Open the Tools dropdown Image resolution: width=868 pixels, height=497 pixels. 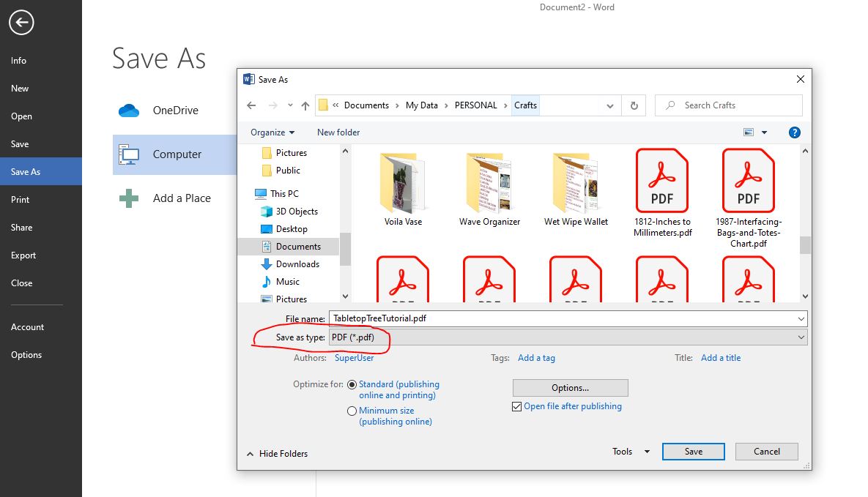(x=628, y=452)
